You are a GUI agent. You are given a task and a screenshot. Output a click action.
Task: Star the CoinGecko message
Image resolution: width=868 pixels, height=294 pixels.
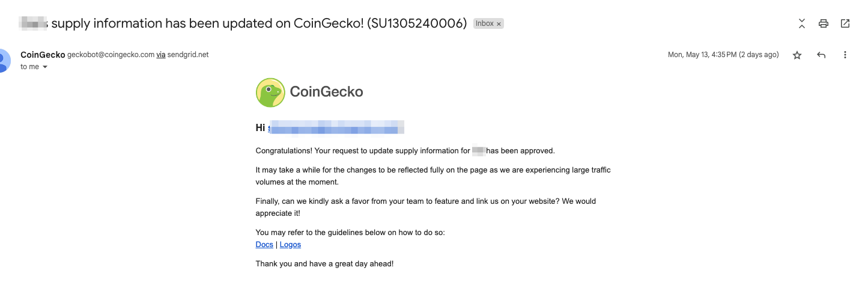pyautogui.click(x=797, y=55)
